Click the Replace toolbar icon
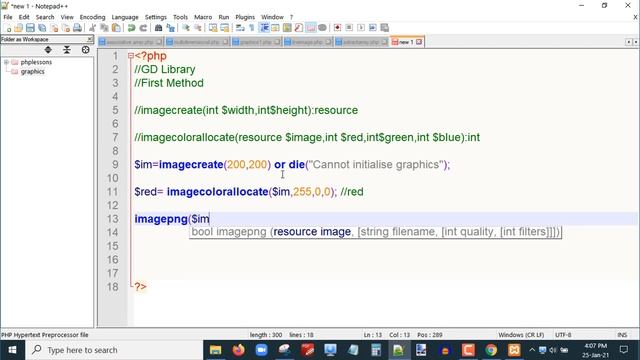This screenshot has width=640, height=360. (x=170, y=28)
